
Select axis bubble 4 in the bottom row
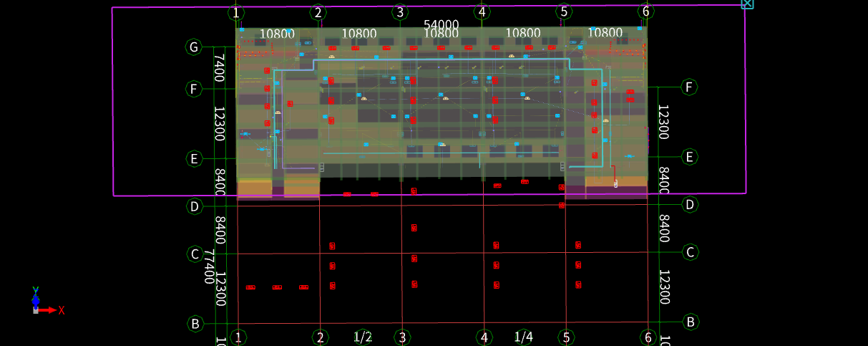[x=484, y=337]
